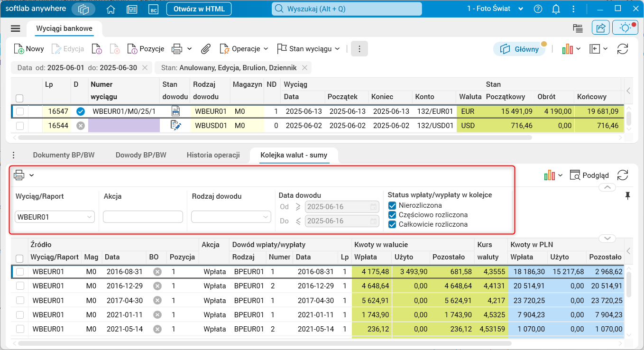Screen dimensions: 644x350
Task: Switch to Historia operacji tab
Action: point(213,155)
